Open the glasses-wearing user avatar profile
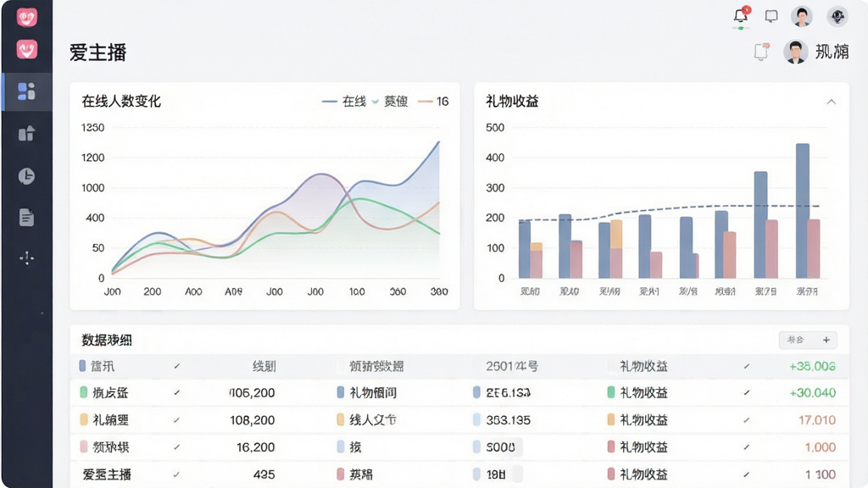Viewport: 868px width, 488px height. pos(795,52)
